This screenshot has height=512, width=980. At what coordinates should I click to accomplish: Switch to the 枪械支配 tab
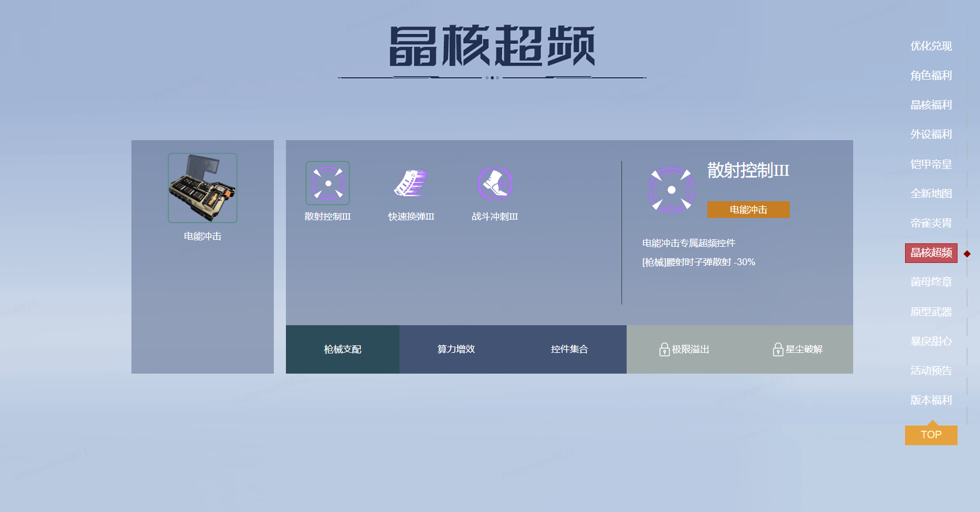click(342, 349)
